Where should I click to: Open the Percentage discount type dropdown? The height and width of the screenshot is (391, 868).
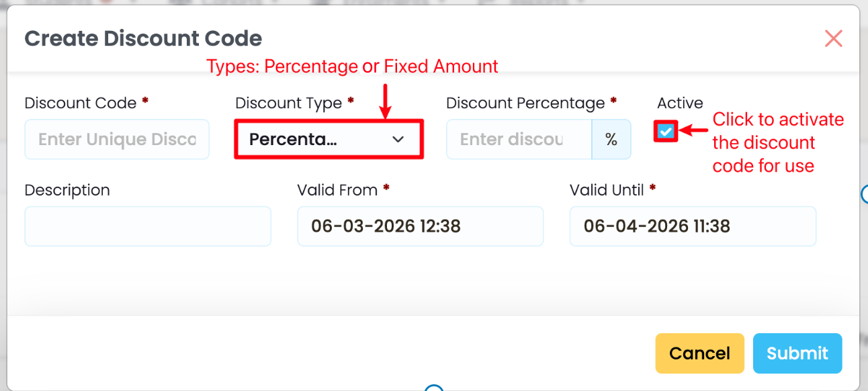pyautogui.click(x=329, y=139)
